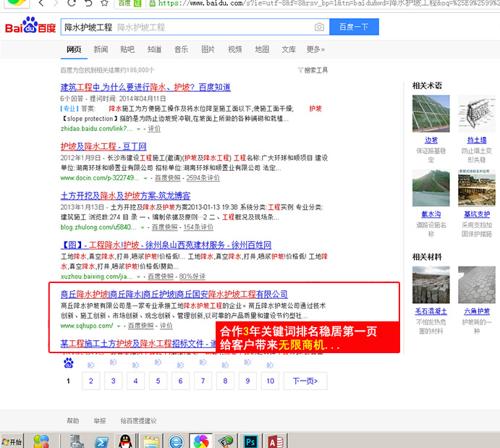Click the browser forward arrow
500x448 pixels.
pyautogui.click(x=56, y=3)
